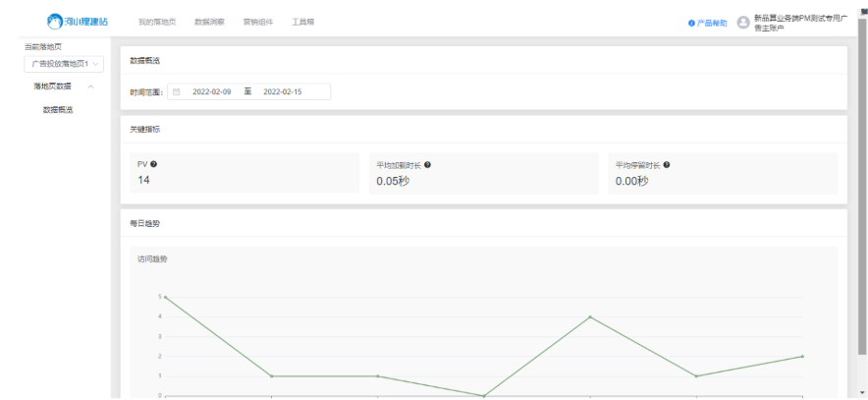Click the scrollbar down arrow at bottom right
Viewport: 868px width, 400px height.
862,393
